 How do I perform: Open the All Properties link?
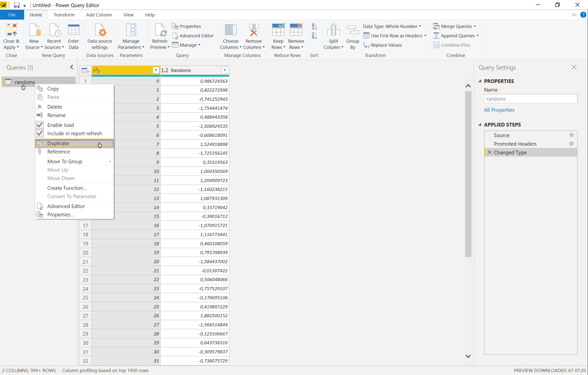tap(499, 110)
